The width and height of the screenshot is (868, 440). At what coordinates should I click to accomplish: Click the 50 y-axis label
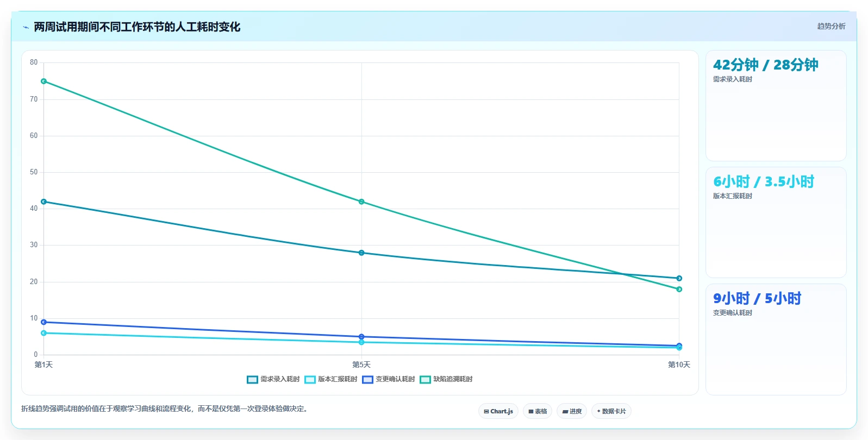click(34, 172)
